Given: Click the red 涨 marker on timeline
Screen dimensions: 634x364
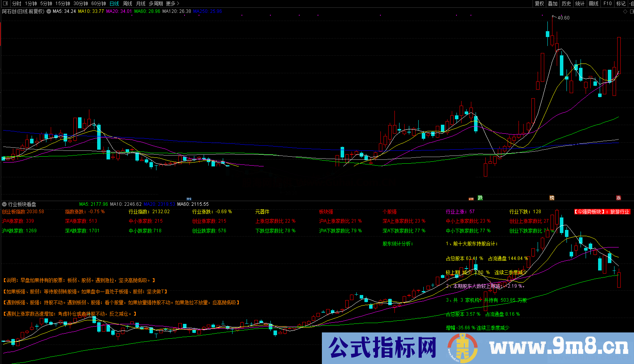Looking at the screenshot, I should [618, 198].
